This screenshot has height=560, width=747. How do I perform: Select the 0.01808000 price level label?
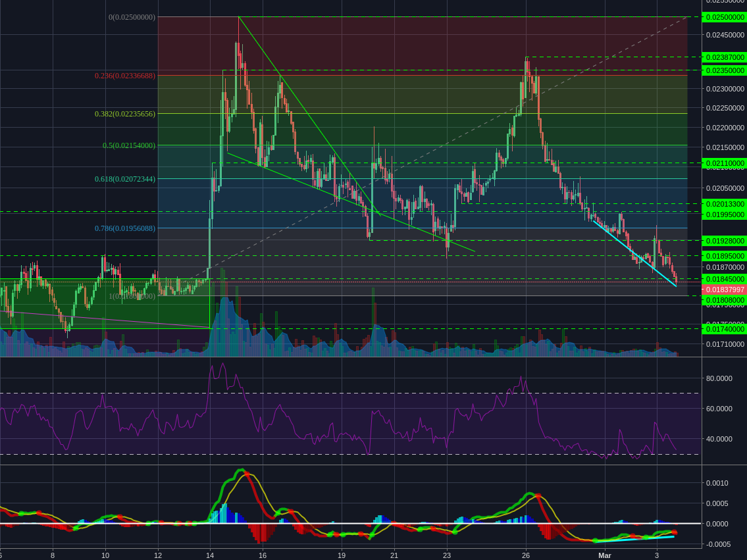[x=724, y=301]
